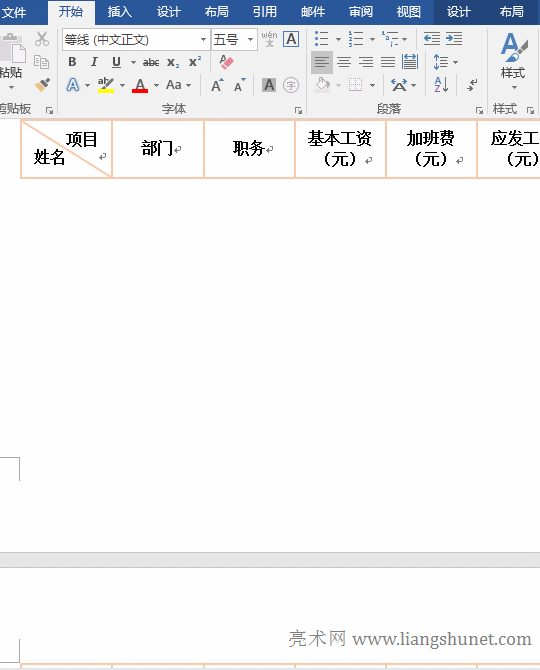Screen dimensions: 540x670
Task: Click the enclosed character 字 icon
Action: pos(291,85)
